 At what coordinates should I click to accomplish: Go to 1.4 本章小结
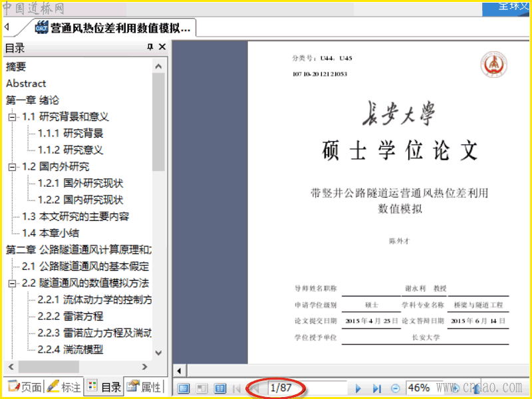51,233
